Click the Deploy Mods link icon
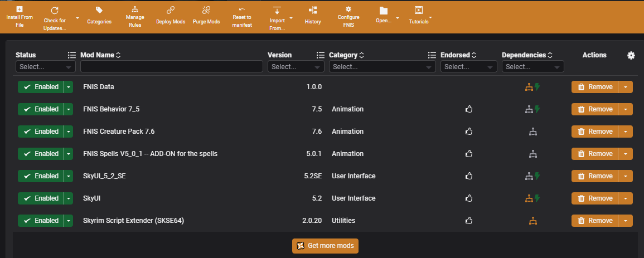644x258 pixels. (171, 10)
